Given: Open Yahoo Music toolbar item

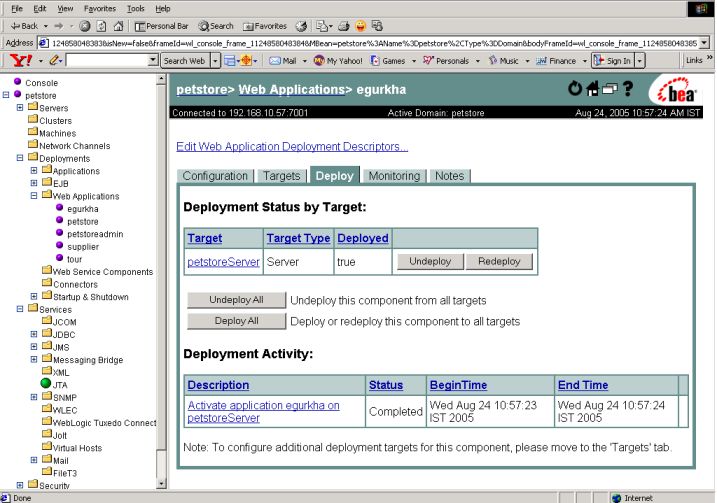Looking at the screenshot, I should (503, 60).
